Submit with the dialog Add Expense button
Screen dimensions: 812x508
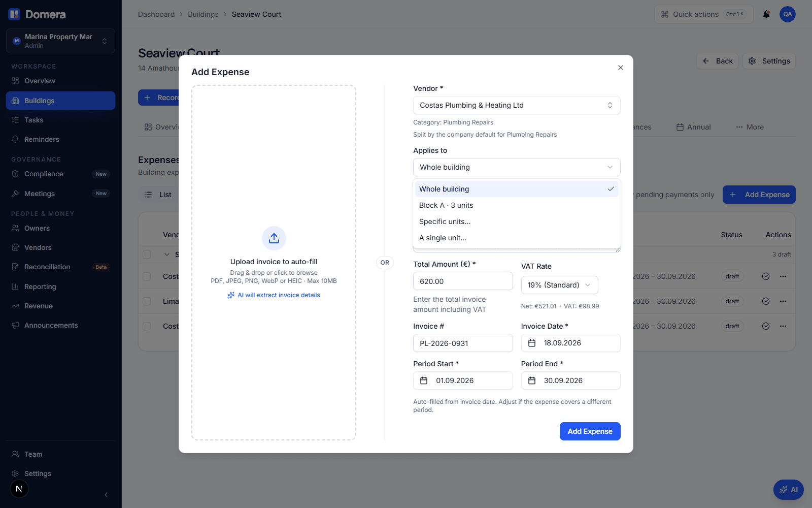pos(590,431)
